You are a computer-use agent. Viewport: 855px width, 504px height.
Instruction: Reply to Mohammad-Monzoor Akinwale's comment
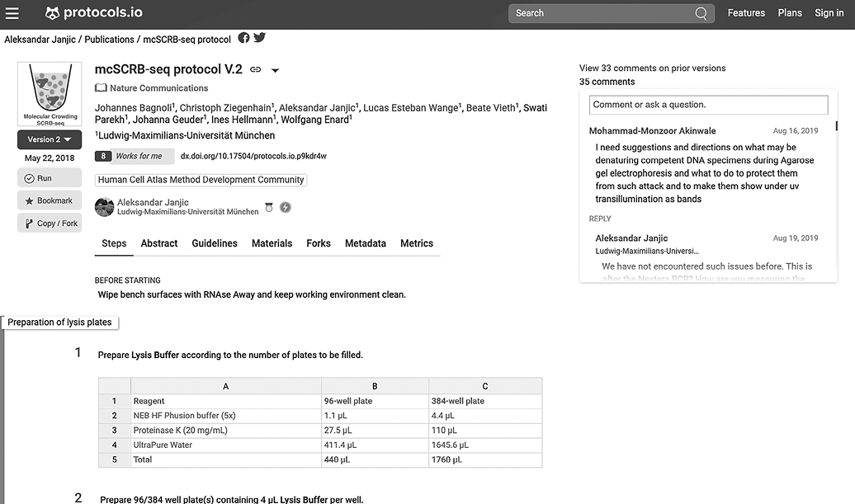point(600,219)
